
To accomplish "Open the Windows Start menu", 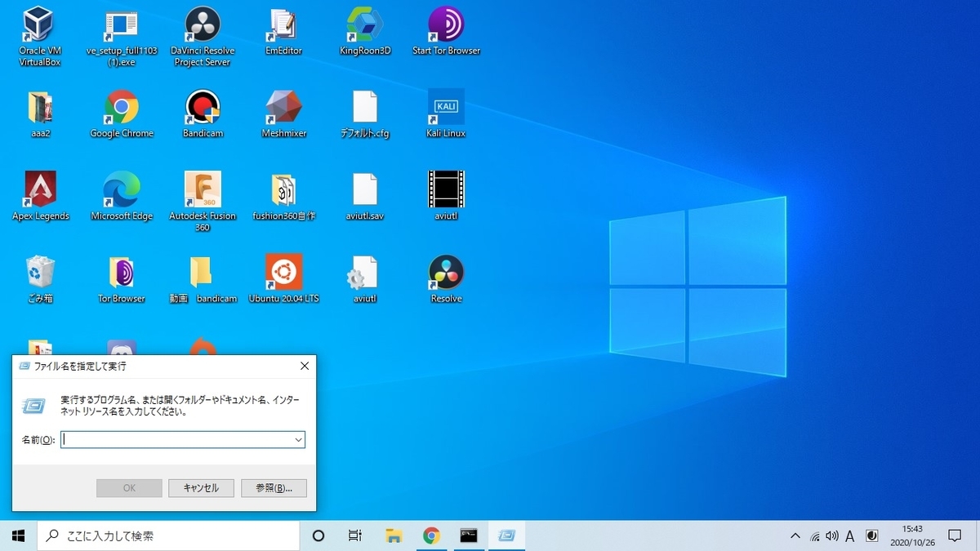I will (19, 535).
